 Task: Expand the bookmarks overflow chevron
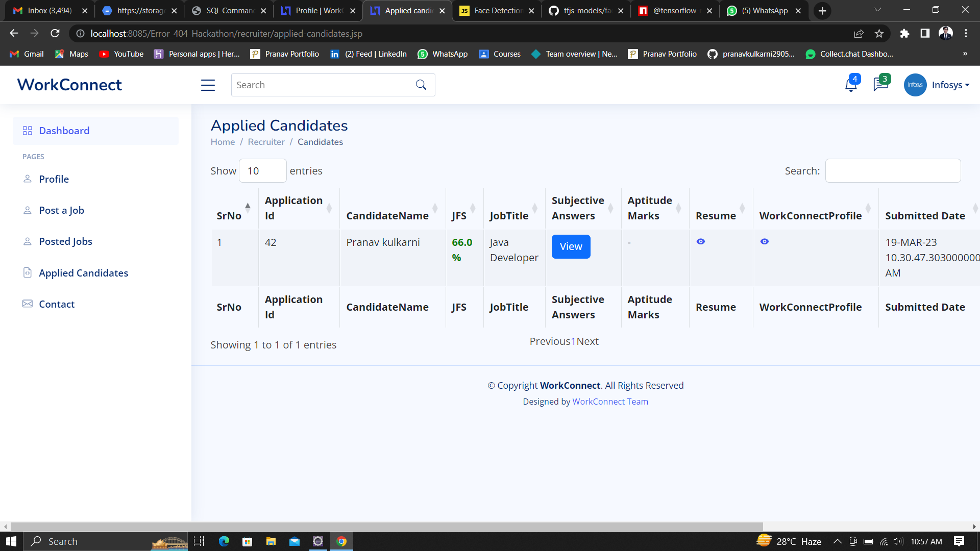coord(965,54)
